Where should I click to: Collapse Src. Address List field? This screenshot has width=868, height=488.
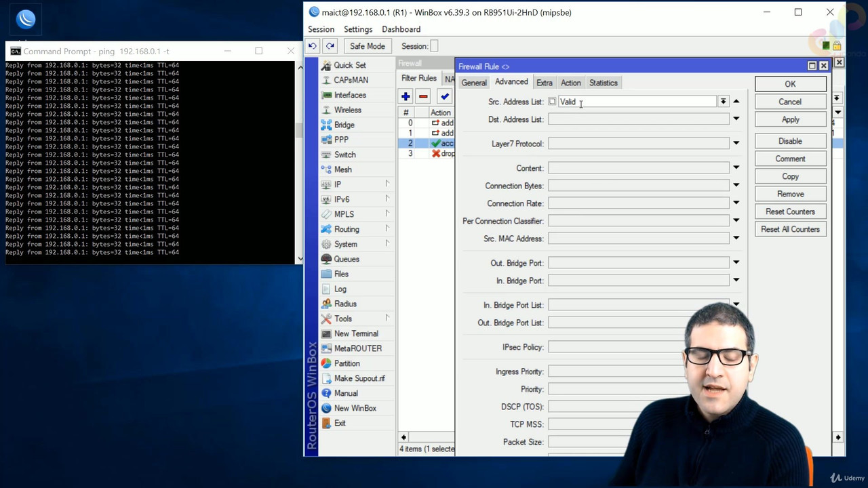click(736, 102)
